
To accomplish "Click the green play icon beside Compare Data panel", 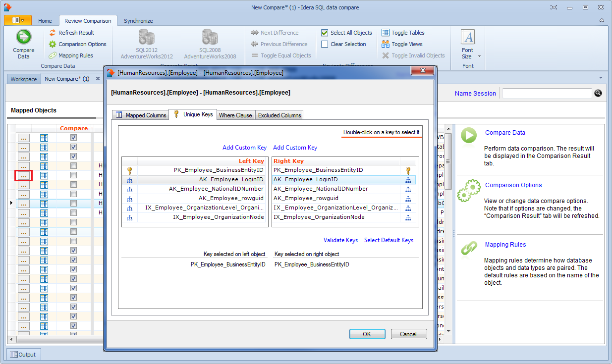I will tap(469, 135).
